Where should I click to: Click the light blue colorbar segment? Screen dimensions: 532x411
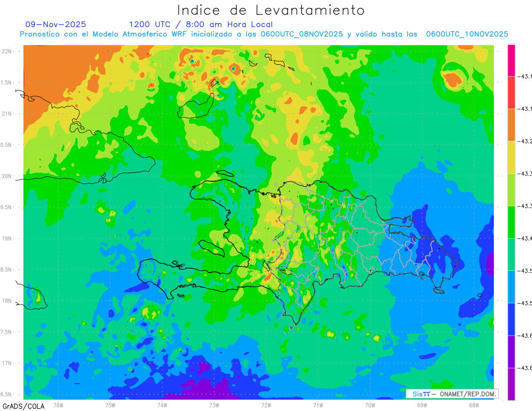(x=511, y=287)
